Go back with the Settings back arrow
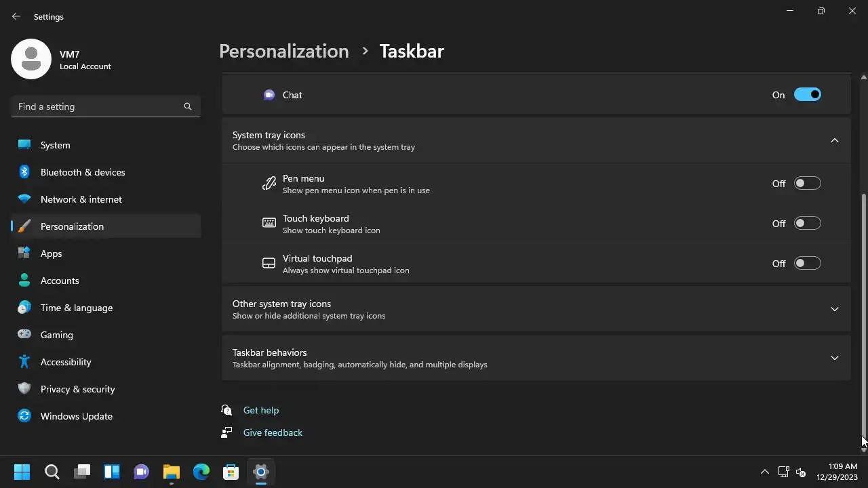This screenshot has width=868, height=488. point(16,16)
